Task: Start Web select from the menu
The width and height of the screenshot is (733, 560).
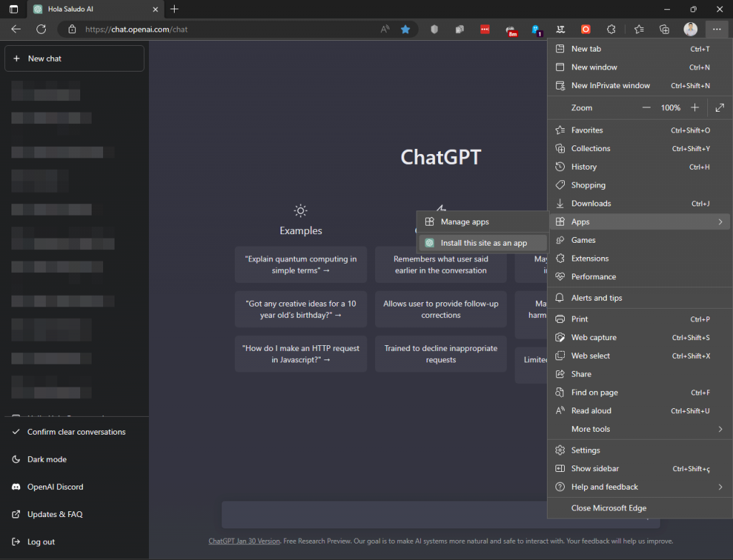Action: (639, 356)
